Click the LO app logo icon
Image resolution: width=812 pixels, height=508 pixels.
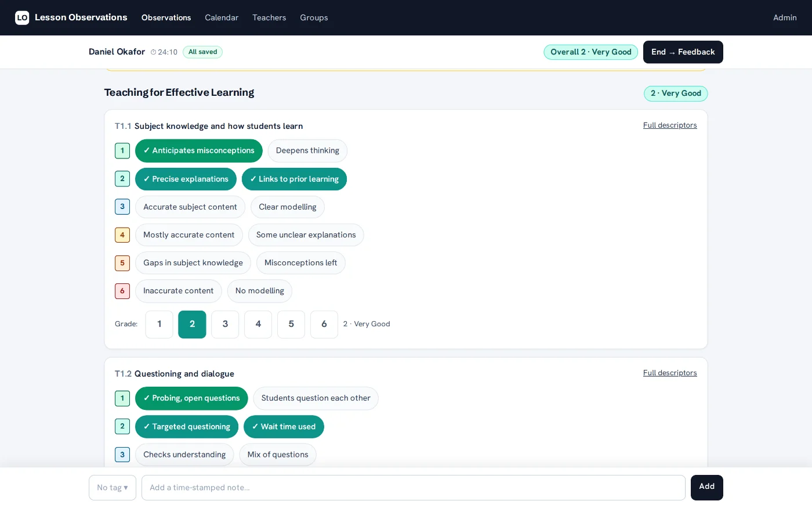[x=22, y=17]
